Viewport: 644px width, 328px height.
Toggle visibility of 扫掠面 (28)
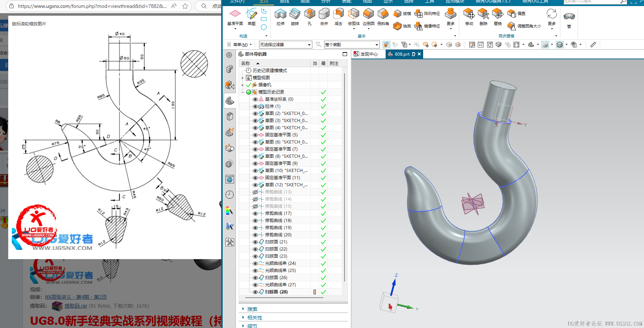point(255,292)
